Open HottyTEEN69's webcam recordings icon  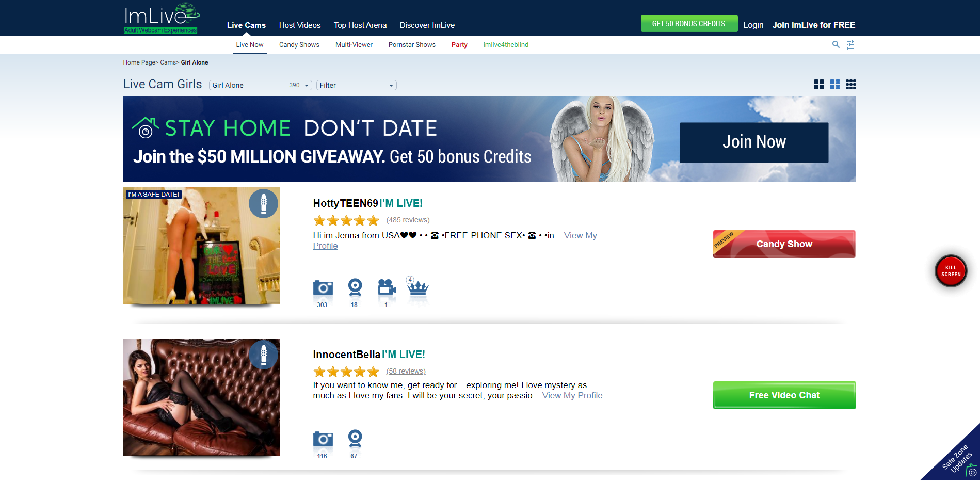click(x=355, y=287)
